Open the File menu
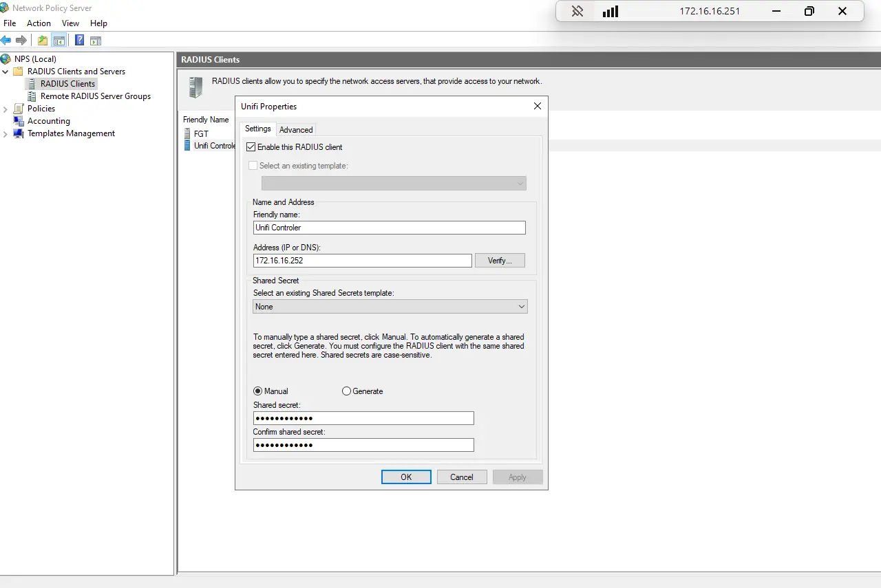Screen dimensions: 881x588 [10, 23]
